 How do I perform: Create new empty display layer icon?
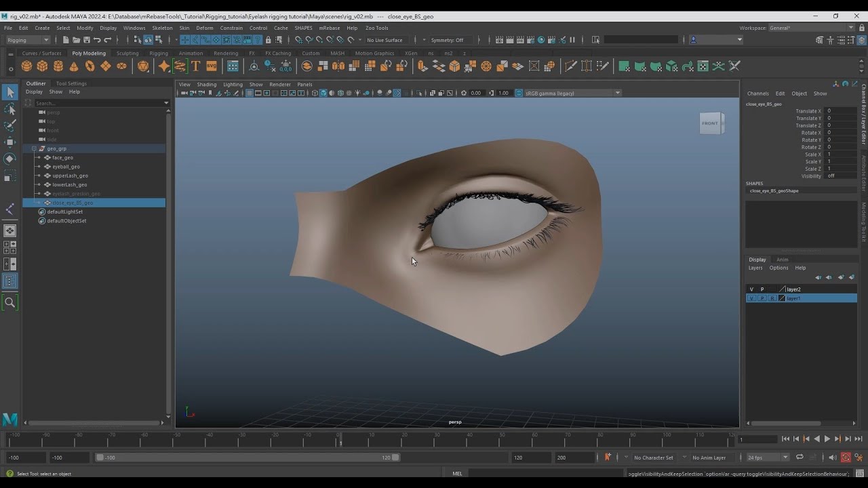coord(841,277)
